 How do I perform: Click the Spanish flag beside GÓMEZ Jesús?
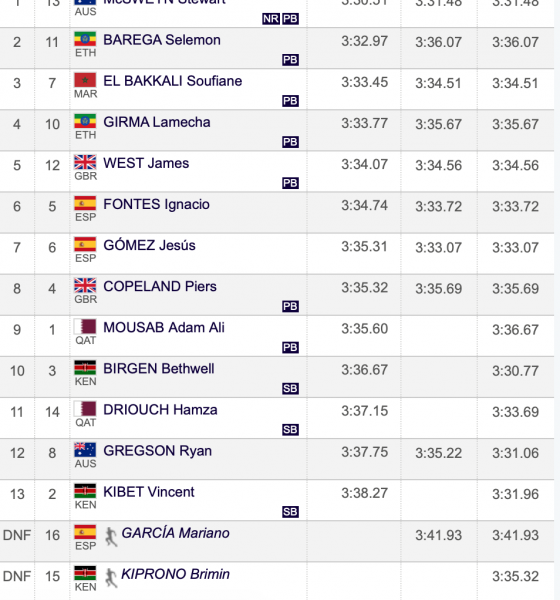[85, 244]
